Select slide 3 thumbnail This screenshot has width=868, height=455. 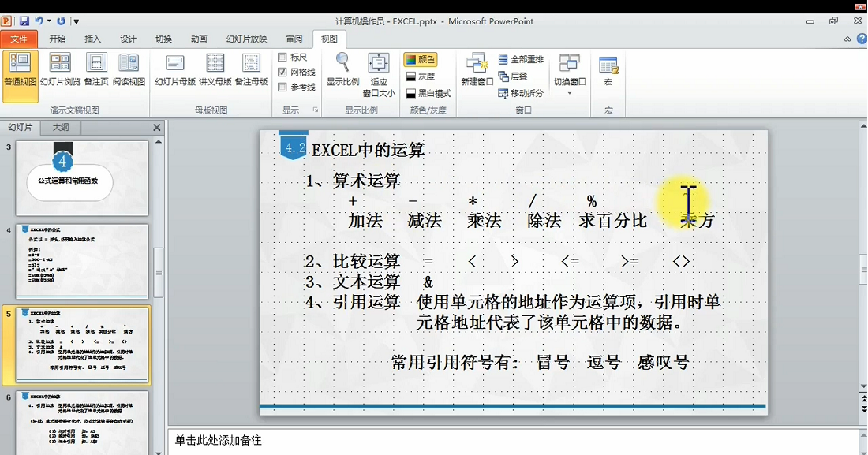[x=82, y=177]
